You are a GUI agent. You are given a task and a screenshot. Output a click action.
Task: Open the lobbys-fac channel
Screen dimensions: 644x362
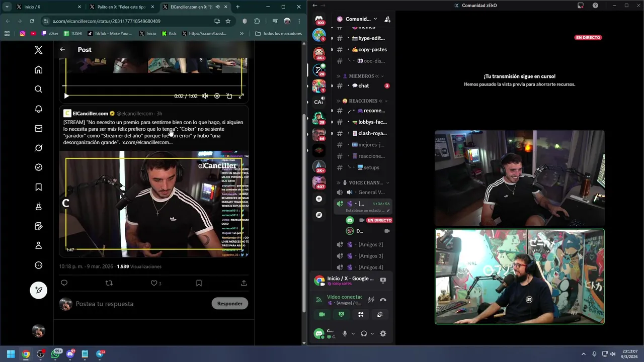point(363,122)
